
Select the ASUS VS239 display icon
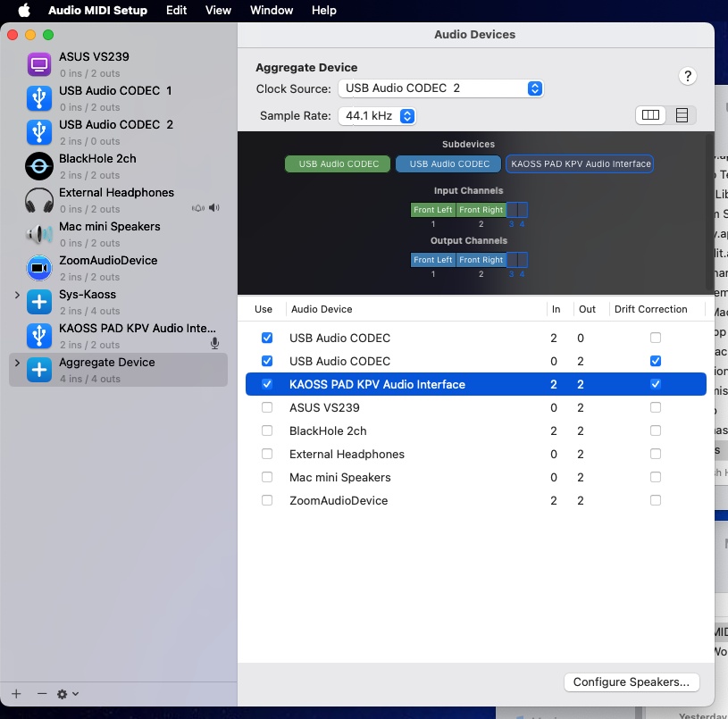coord(39,64)
